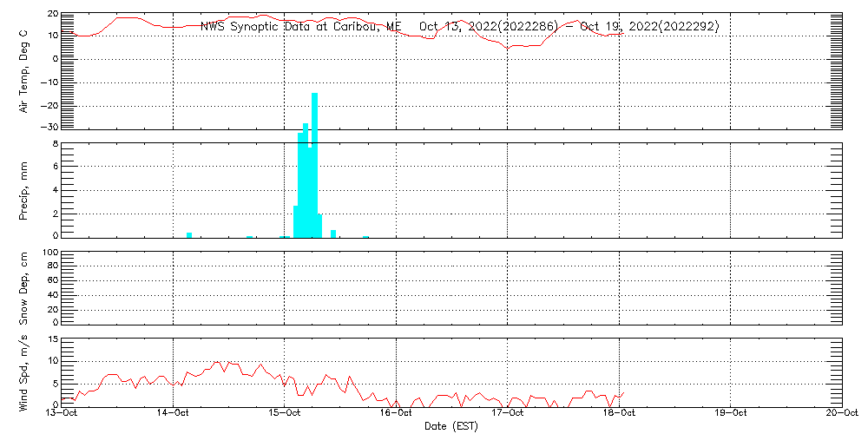868x434 pixels.
Task: Click the '100' tick on snow depth axis
Action: pos(49,253)
